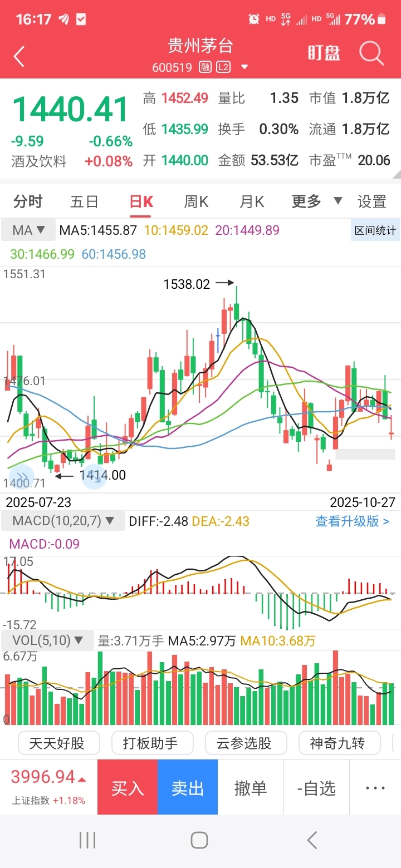The width and height of the screenshot is (401, 868).
Task: Open the 查看升级版 link
Action: pyautogui.click(x=353, y=521)
